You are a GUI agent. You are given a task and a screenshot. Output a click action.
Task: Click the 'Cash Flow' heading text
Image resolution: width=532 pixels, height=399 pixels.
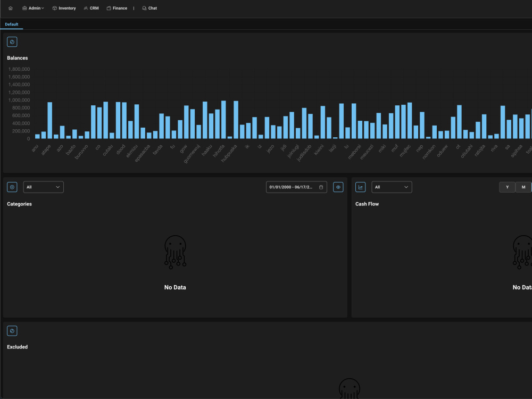[367, 204]
